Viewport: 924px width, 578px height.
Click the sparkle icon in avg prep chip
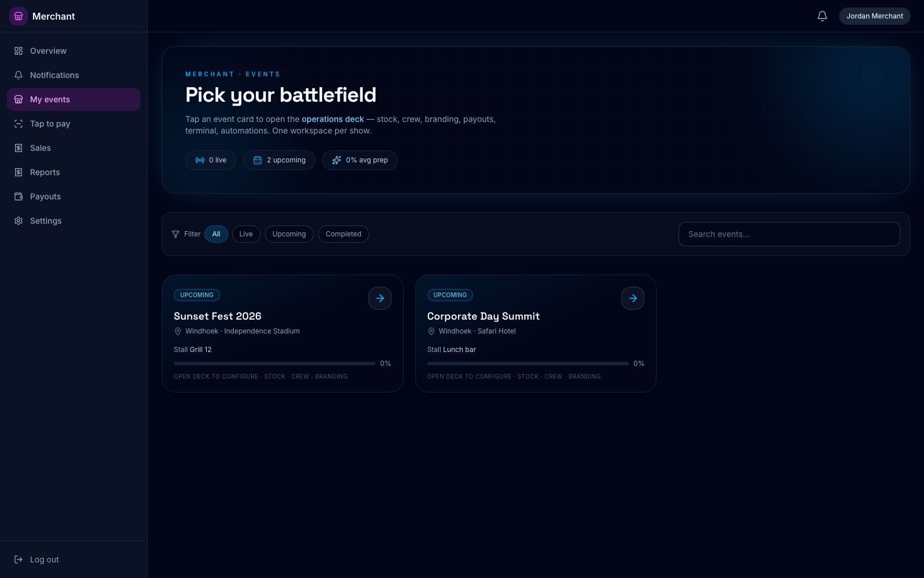337,160
